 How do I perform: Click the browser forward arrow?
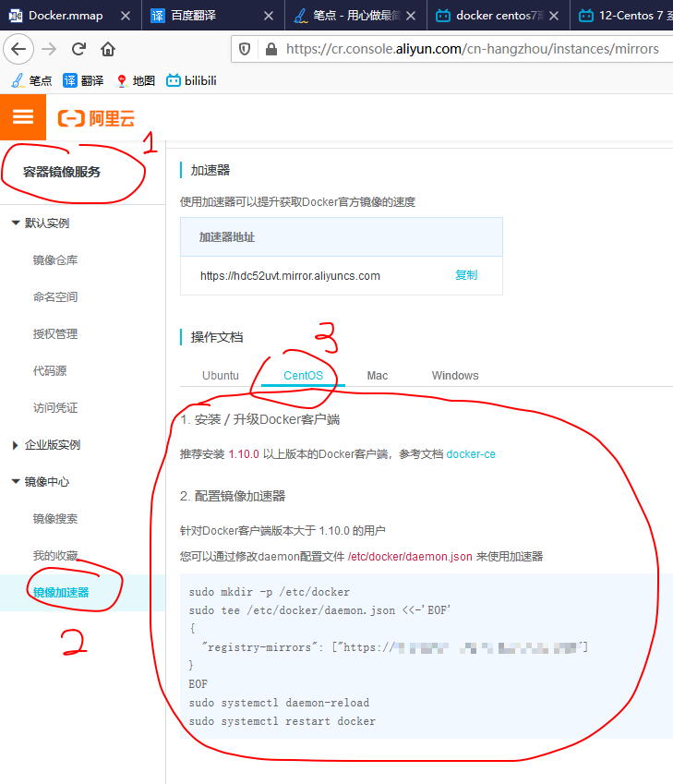click(49, 49)
